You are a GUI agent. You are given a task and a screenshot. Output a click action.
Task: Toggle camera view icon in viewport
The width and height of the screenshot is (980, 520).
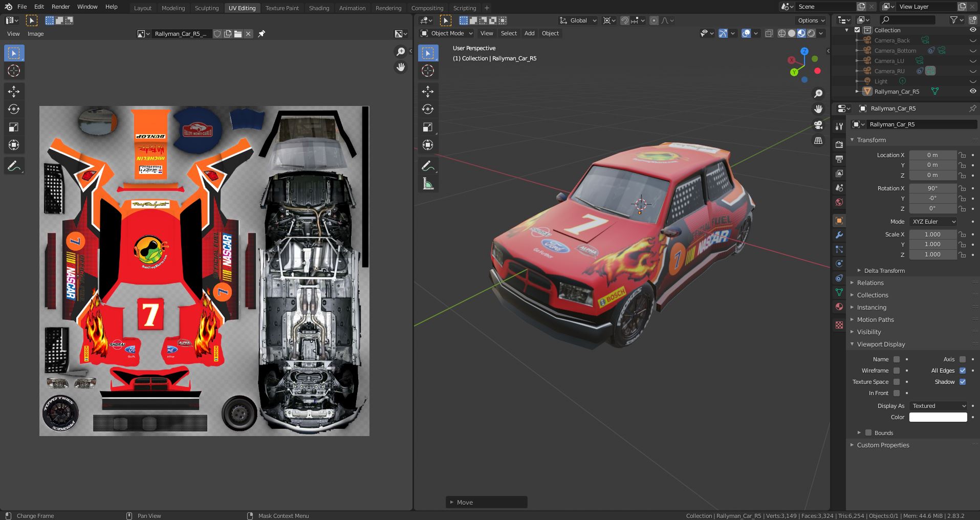[x=818, y=125]
